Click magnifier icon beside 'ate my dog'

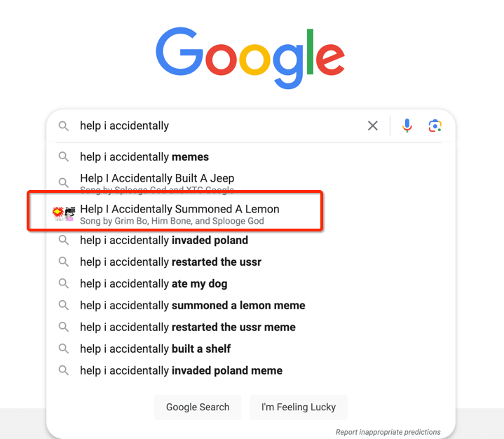64,283
